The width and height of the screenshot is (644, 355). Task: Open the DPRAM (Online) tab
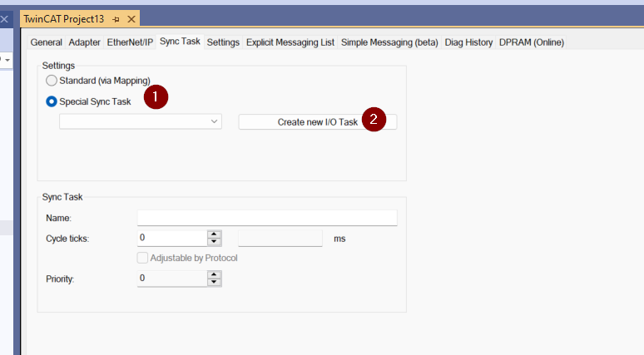click(532, 42)
